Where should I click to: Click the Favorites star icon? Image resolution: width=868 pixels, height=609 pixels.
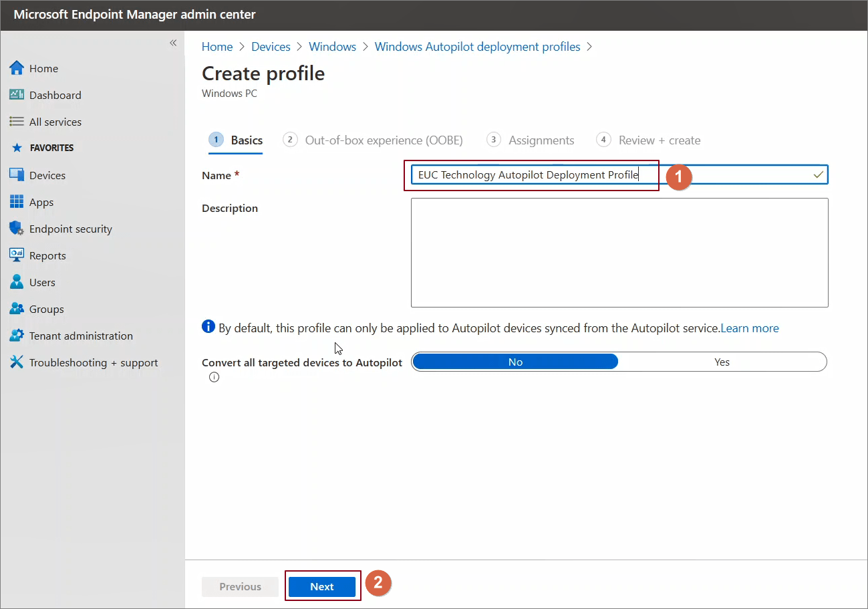point(17,148)
